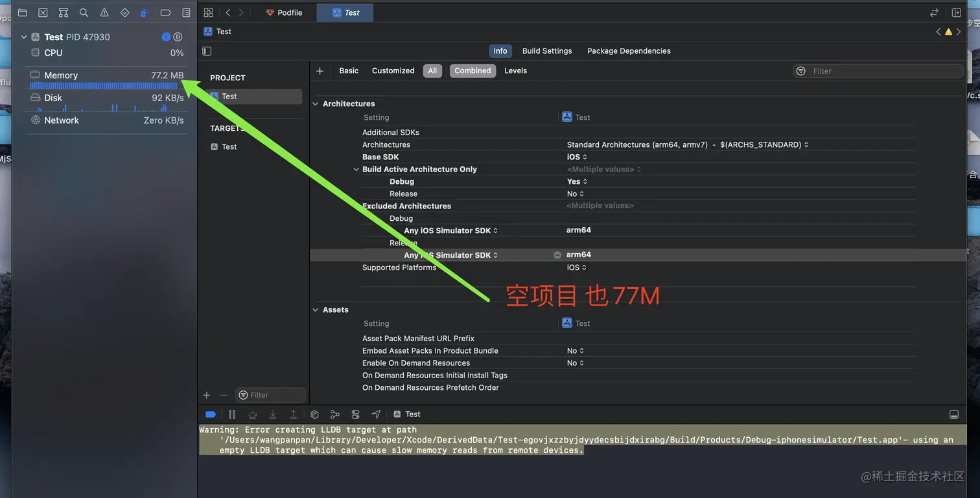Click the editor options swap icon
Screen dimensions: 980x498
(x=934, y=12)
